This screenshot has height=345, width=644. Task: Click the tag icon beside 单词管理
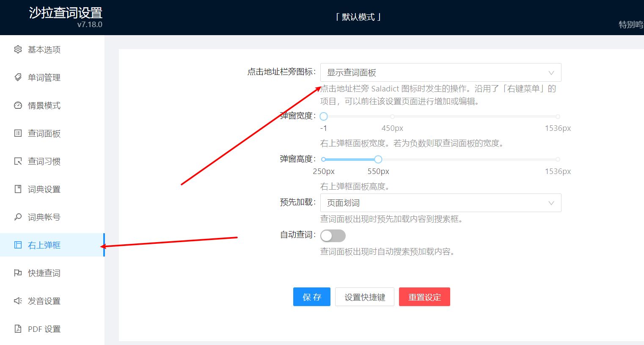point(18,77)
